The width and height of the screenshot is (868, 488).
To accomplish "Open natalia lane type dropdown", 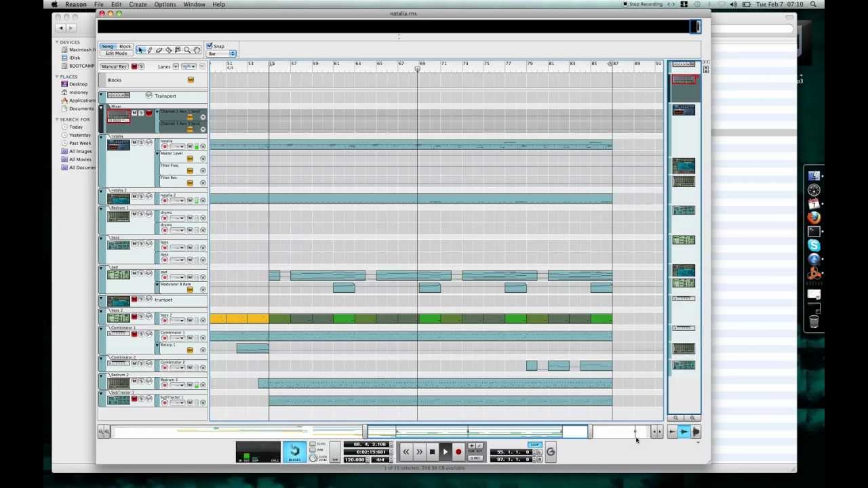I will tap(177, 146).
